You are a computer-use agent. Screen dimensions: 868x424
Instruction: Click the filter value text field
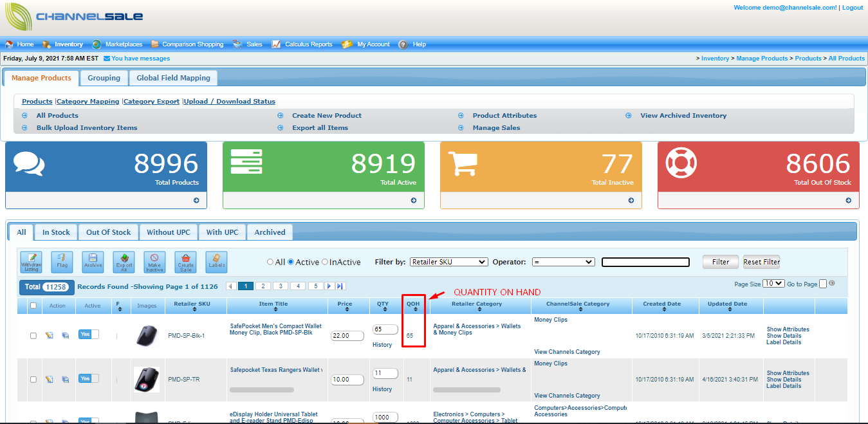tap(645, 262)
